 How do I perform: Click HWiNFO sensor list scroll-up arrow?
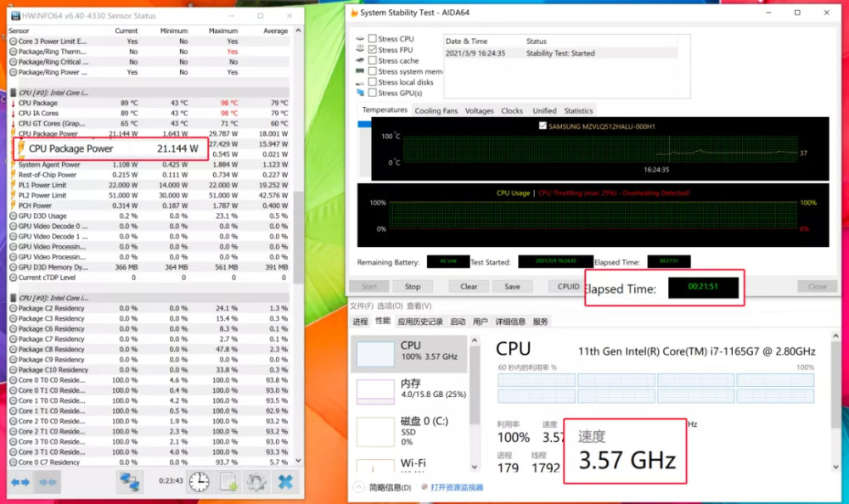tap(298, 31)
